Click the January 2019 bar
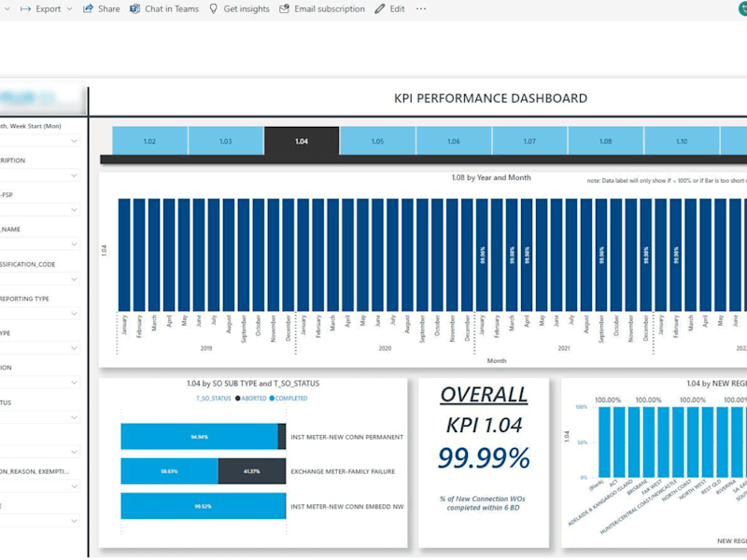The width and height of the screenshot is (747, 560). [x=124, y=255]
